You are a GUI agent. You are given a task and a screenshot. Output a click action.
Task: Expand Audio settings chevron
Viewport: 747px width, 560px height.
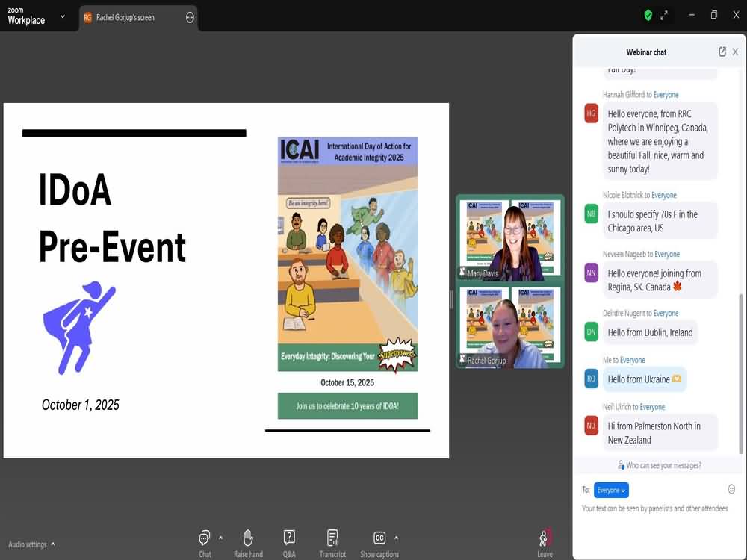click(53, 544)
